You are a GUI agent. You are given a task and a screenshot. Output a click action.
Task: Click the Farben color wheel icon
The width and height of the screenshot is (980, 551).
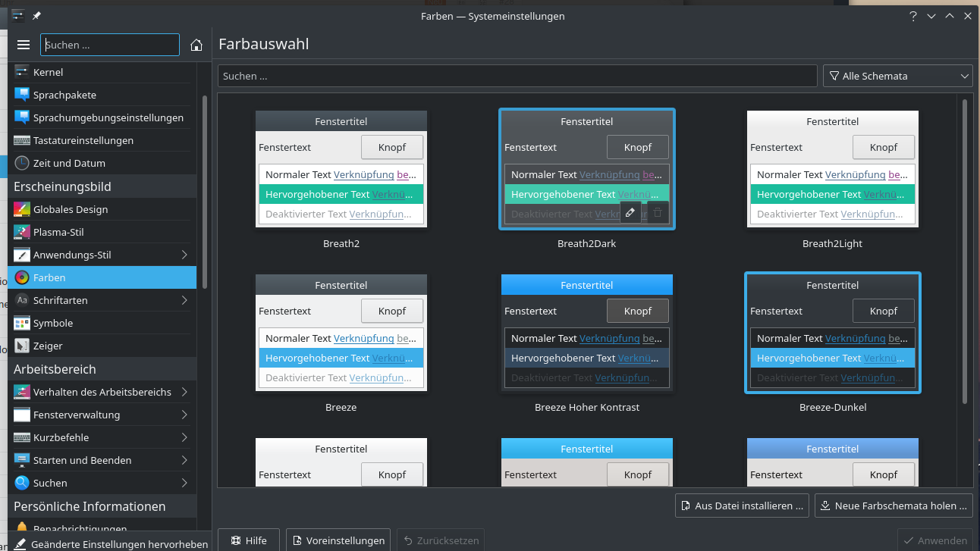(21, 277)
